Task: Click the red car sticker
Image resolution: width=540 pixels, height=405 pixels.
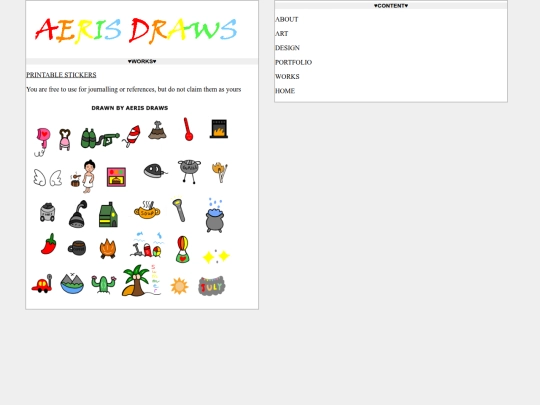Action: (x=42, y=284)
